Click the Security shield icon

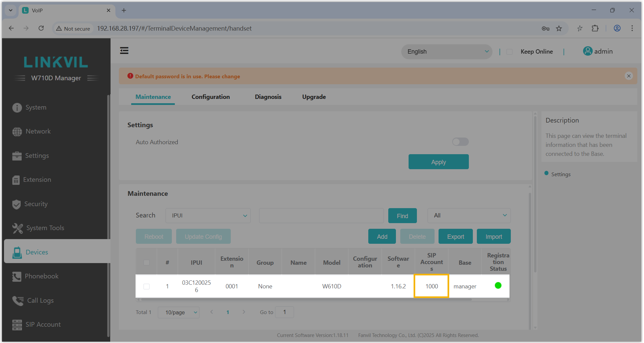(x=16, y=204)
